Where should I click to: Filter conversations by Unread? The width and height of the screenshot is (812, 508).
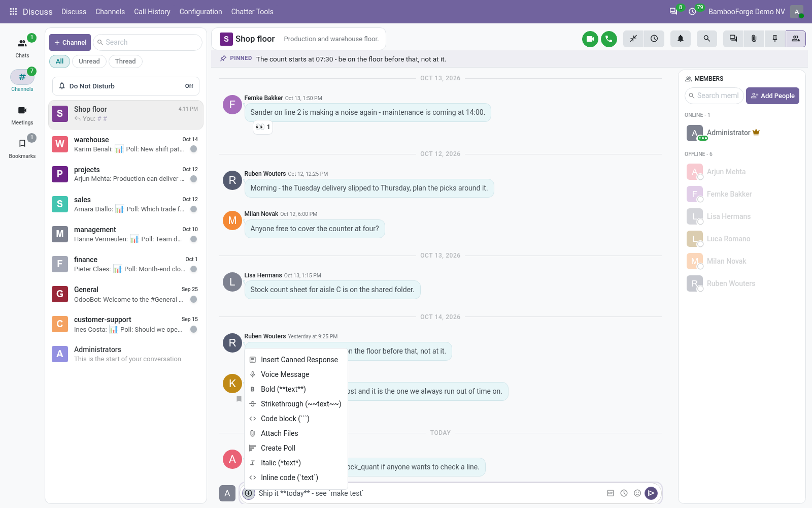point(89,61)
